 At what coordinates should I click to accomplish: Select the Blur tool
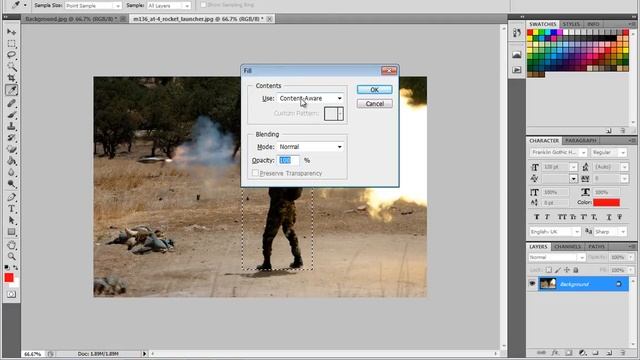[x=11, y=172]
